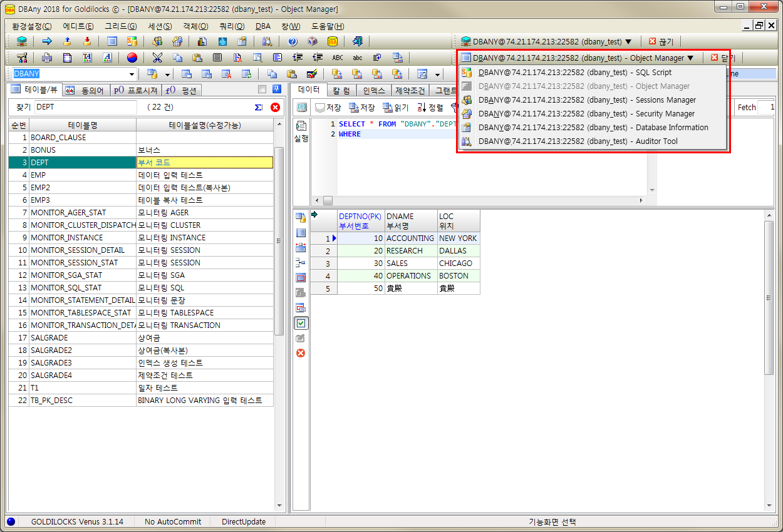Toggle the checkbox next to the pin icon

coord(262,89)
